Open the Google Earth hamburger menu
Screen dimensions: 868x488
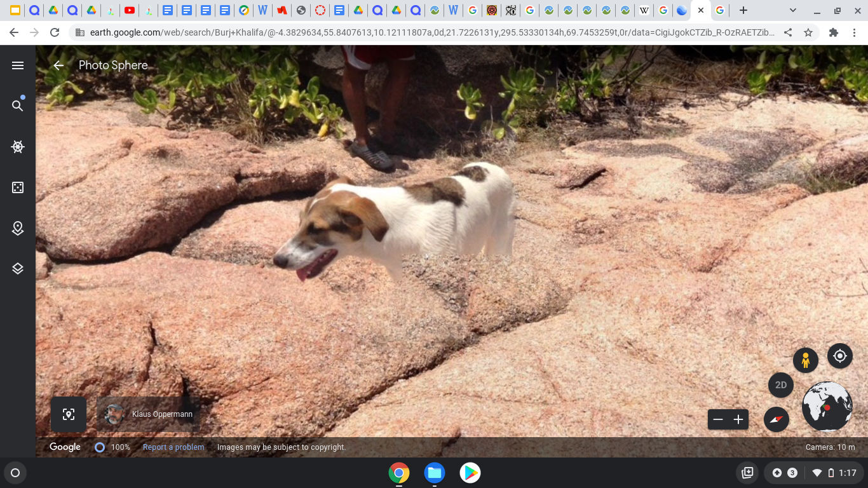pyautogui.click(x=18, y=65)
